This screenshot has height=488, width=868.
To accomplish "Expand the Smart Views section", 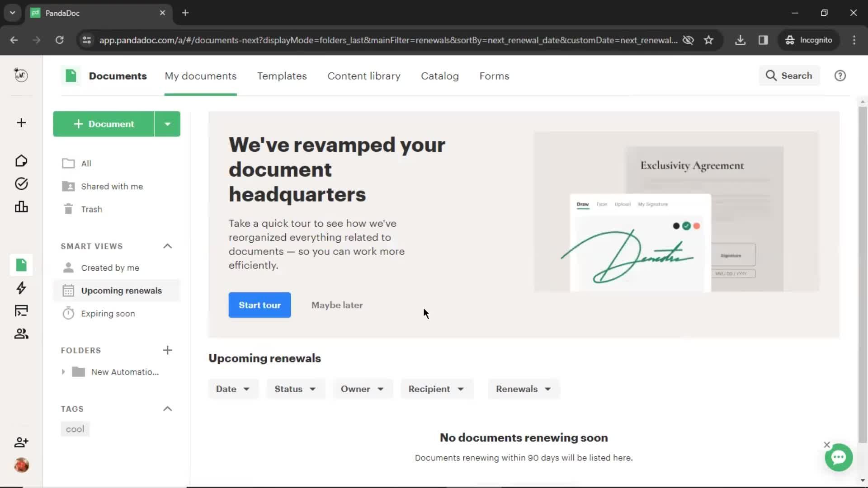I will [168, 245].
